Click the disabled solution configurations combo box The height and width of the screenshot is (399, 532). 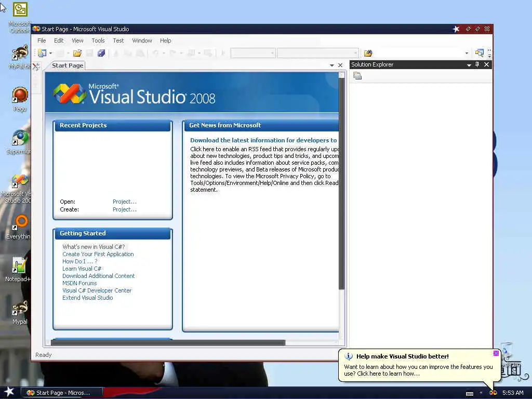[253, 54]
